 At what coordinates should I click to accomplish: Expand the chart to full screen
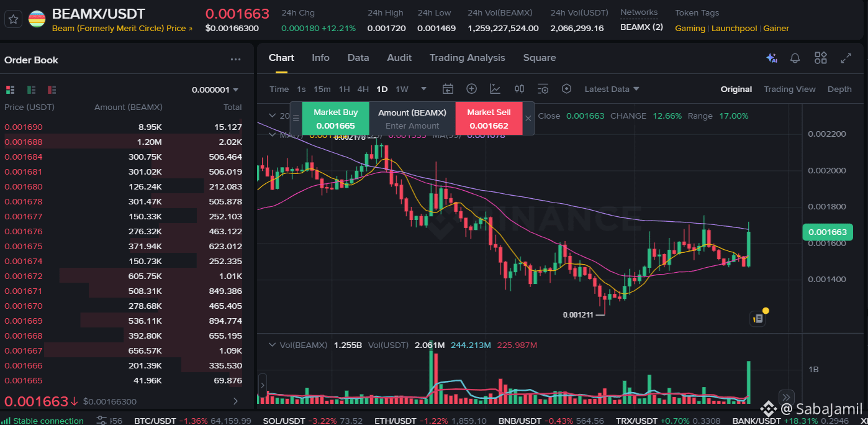846,58
